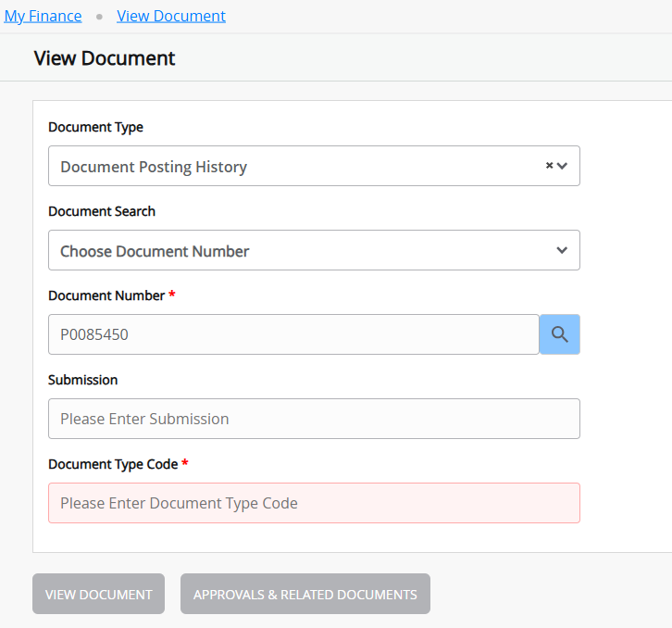Click the Document Type Code field label
672x628 pixels.
pyautogui.click(x=113, y=465)
